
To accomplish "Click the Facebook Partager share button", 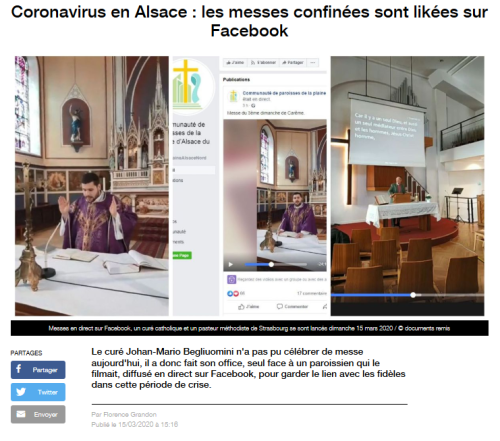I will pos(38,370).
